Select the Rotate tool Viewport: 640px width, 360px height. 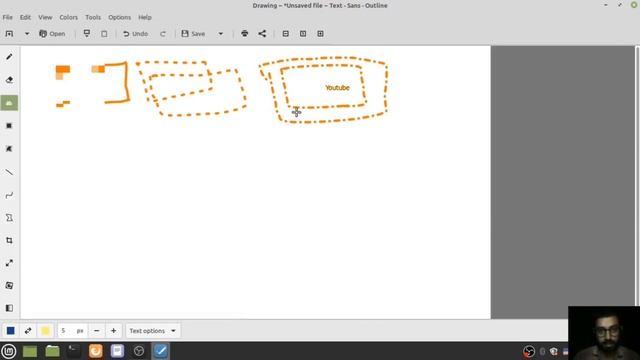click(x=9, y=285)
